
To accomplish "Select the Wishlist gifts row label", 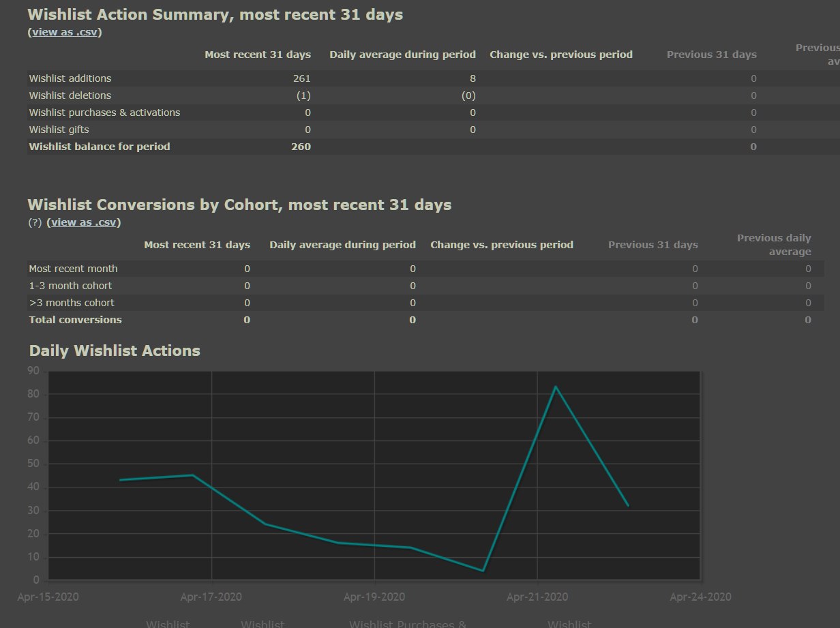I will [x=59, y=130].
